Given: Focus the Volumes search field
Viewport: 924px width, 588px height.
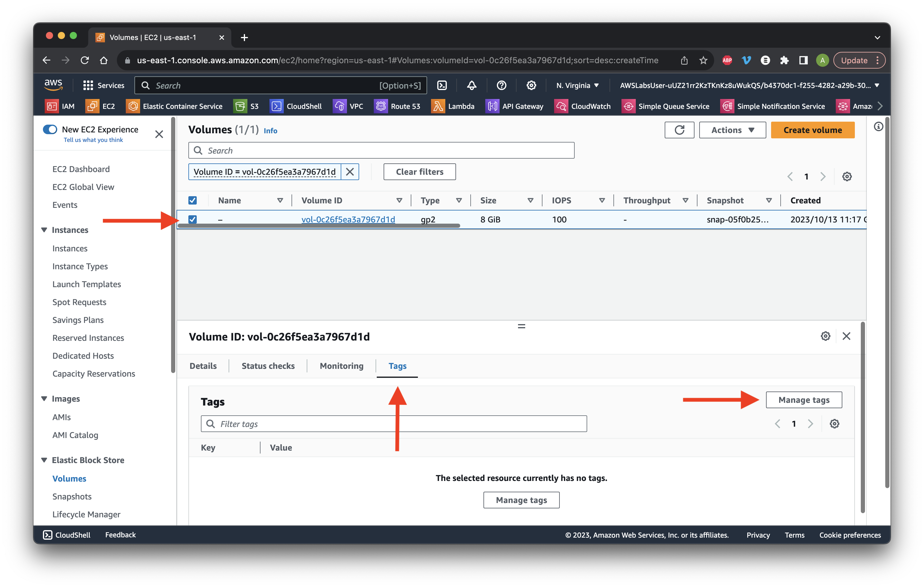Looking at the screenshot, I should (x=381, y=151).
